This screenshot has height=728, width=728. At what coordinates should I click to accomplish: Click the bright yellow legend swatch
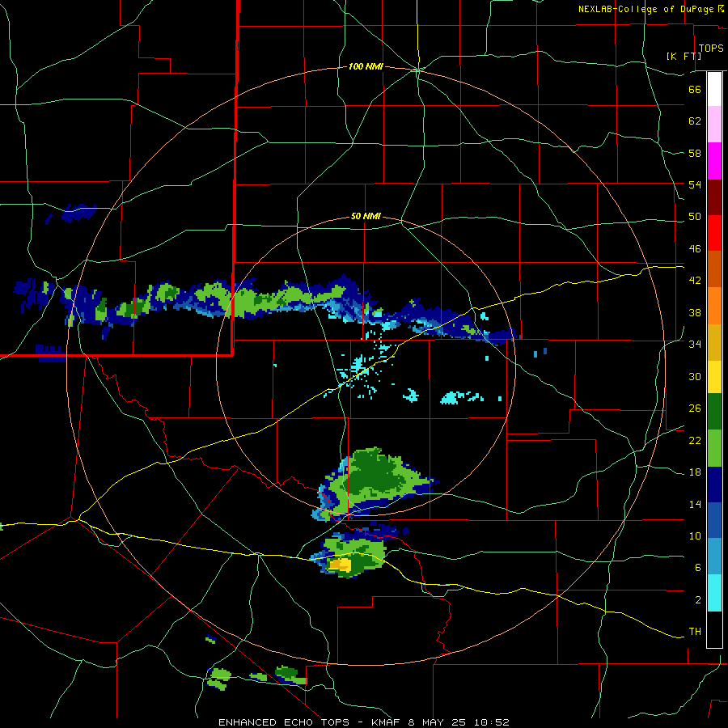714,376
